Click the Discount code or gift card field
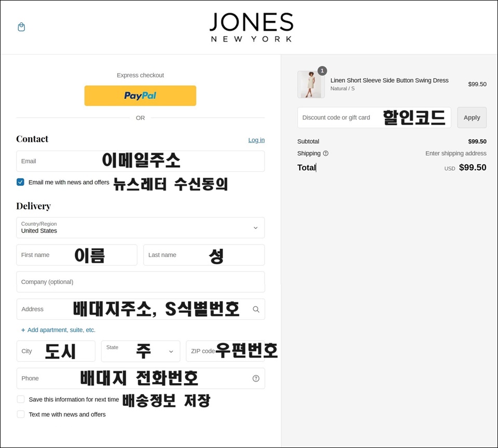Viewport: 498px width, 448px height. pos(374,117)
